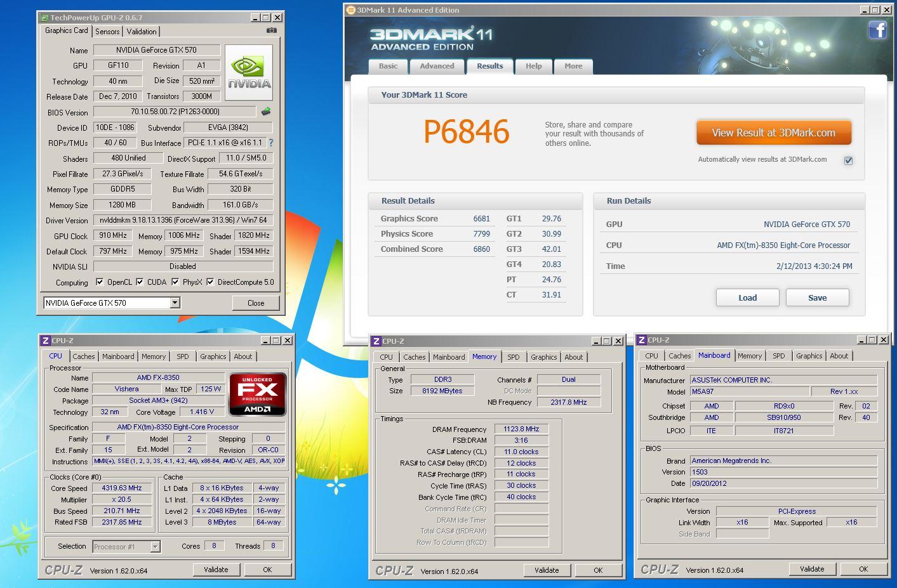Image resolution: width=897 pixels, height=588 pixels.
Task: Open the Processor #1 selection dropdown
Action: (155, 546)
